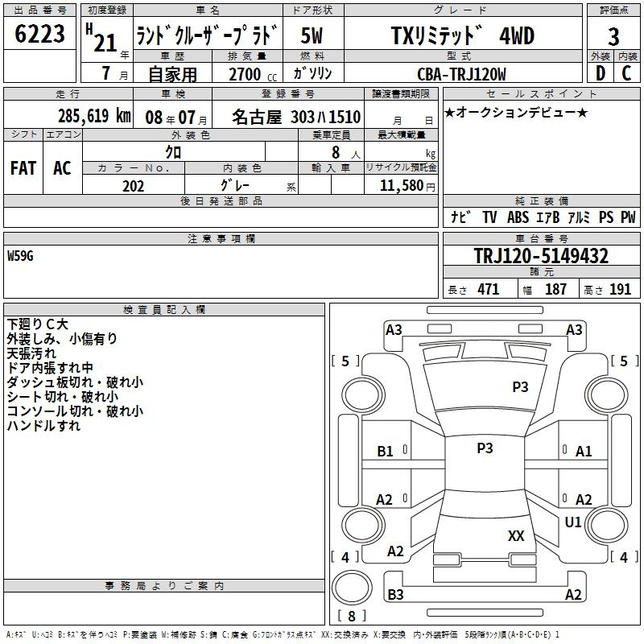
Task: Click inspector note 外装しみ、小傷有り
Action: click(62, 338)
